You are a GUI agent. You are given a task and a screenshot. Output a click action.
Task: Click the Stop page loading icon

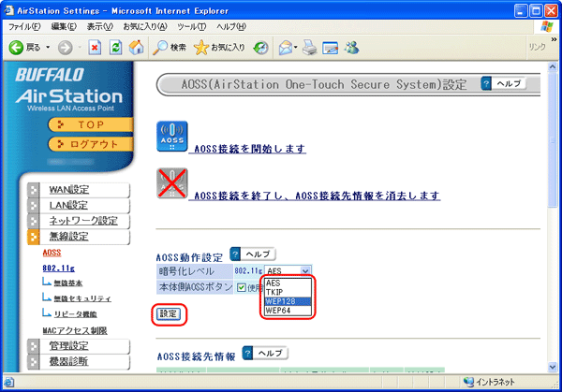tap(95, 48)
